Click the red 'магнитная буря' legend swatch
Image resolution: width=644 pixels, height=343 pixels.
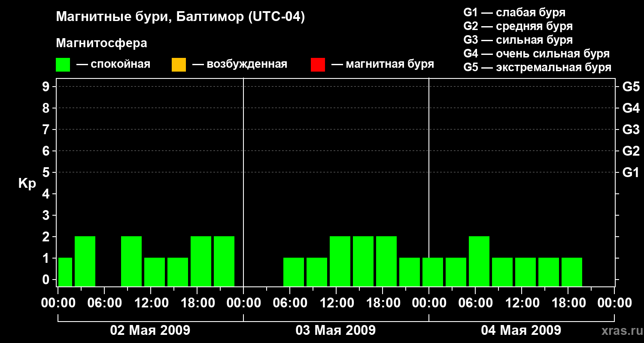coord(318,65)
